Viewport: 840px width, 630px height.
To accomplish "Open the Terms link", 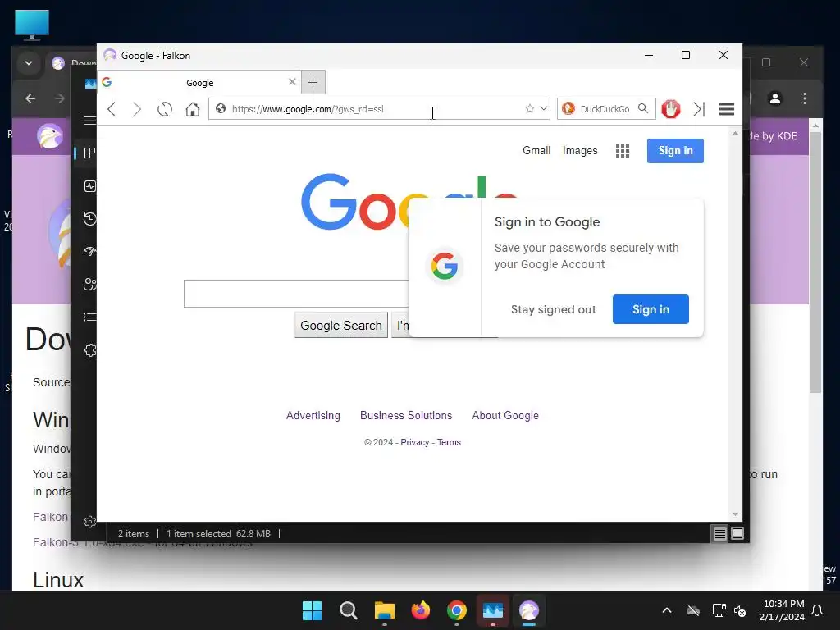I will [449, 442].
